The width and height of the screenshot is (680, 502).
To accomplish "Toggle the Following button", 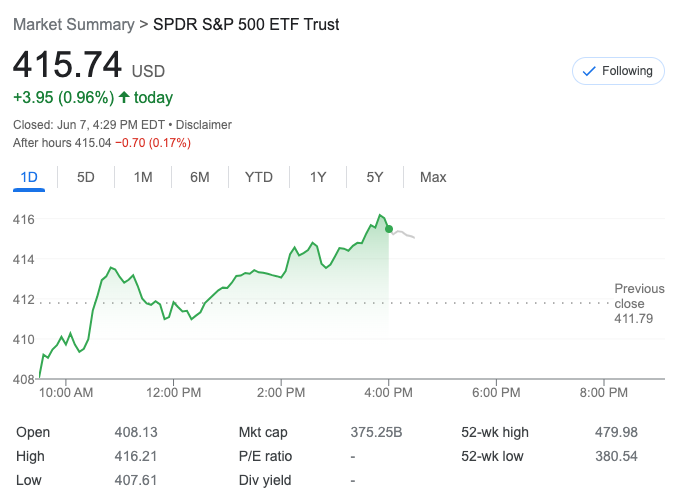I will [x=617, y=71].
